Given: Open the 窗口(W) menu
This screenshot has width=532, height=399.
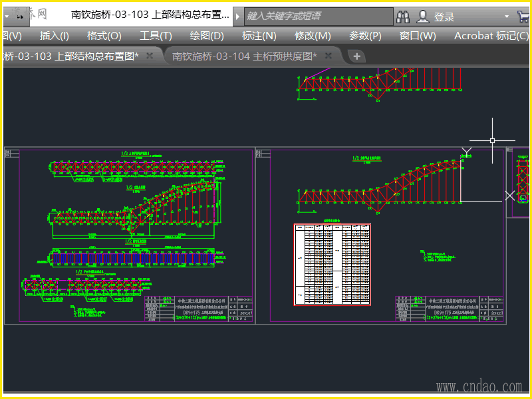Looking at the screenshot, I should (x=418, y=36).
